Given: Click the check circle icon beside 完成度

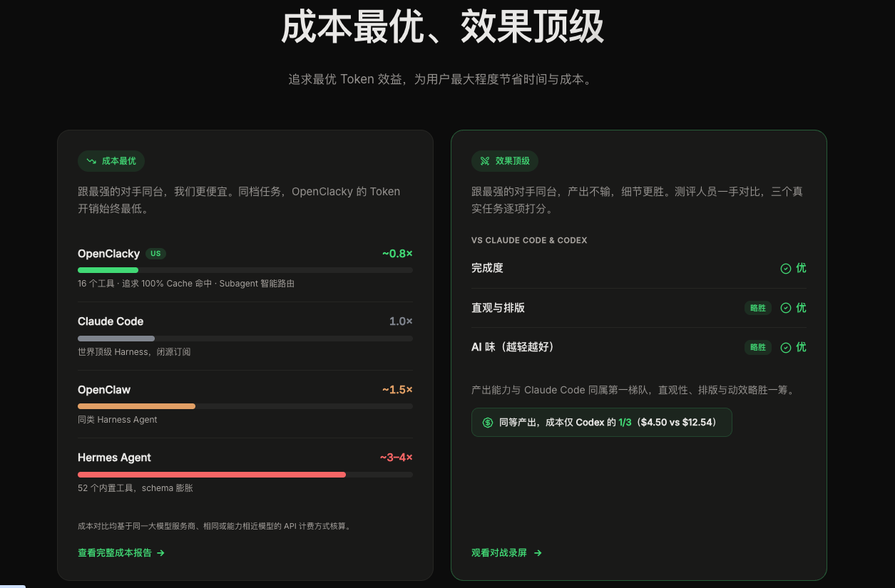Looking at the screenshot, I should point(786,269).
